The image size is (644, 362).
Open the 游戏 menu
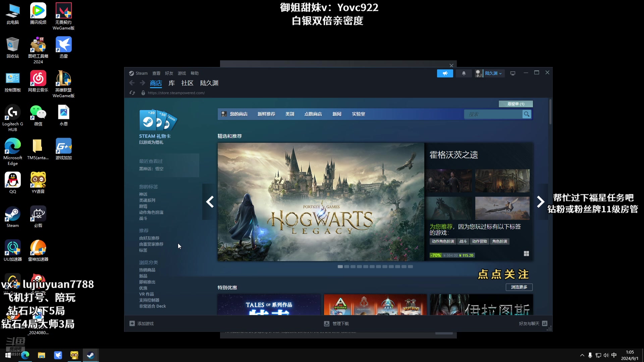(x=182, y=73)
